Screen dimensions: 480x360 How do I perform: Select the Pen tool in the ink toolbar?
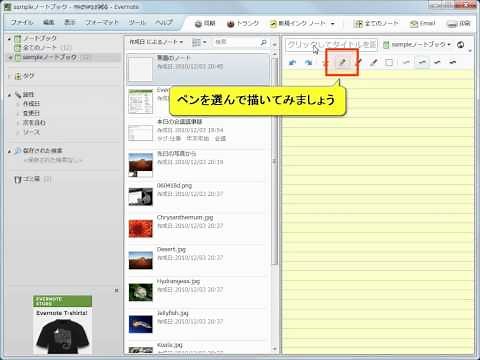342,62
